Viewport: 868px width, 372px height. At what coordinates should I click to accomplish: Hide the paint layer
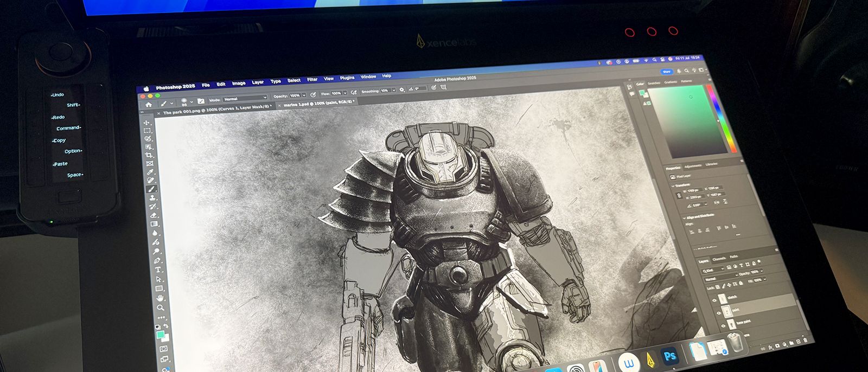click(719, 313)
